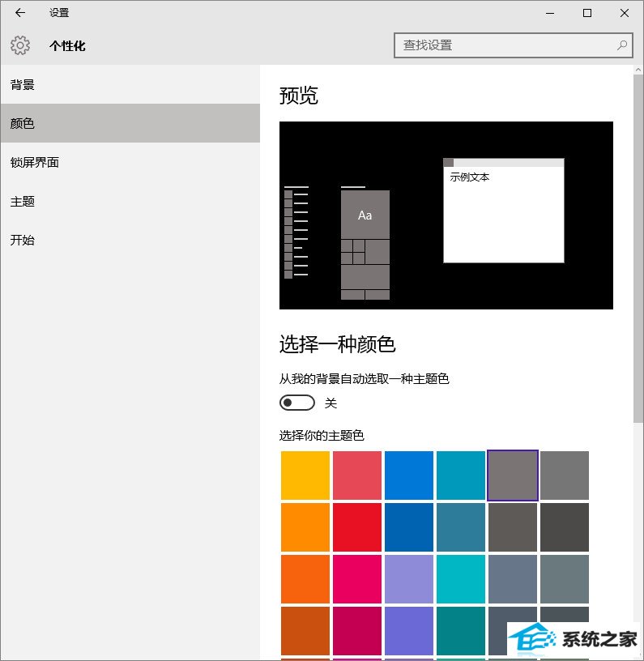
Task: Pick the hot pink swatch in third row
Action: pyautogui.click(x=357, y=579)
